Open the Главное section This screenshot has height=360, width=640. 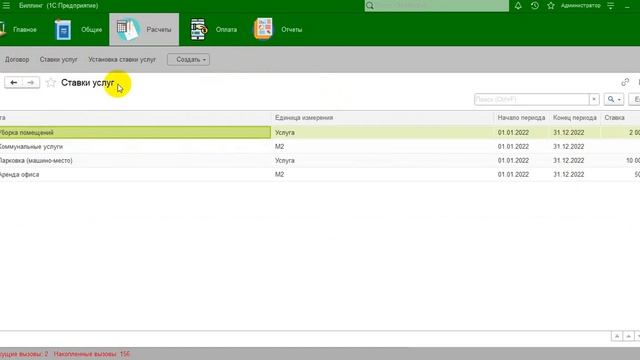24,29
